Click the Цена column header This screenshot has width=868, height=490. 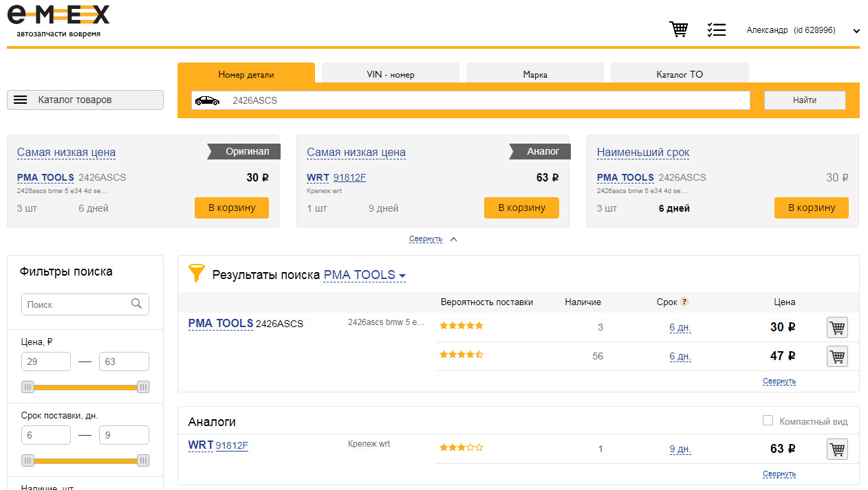(784, 302)
